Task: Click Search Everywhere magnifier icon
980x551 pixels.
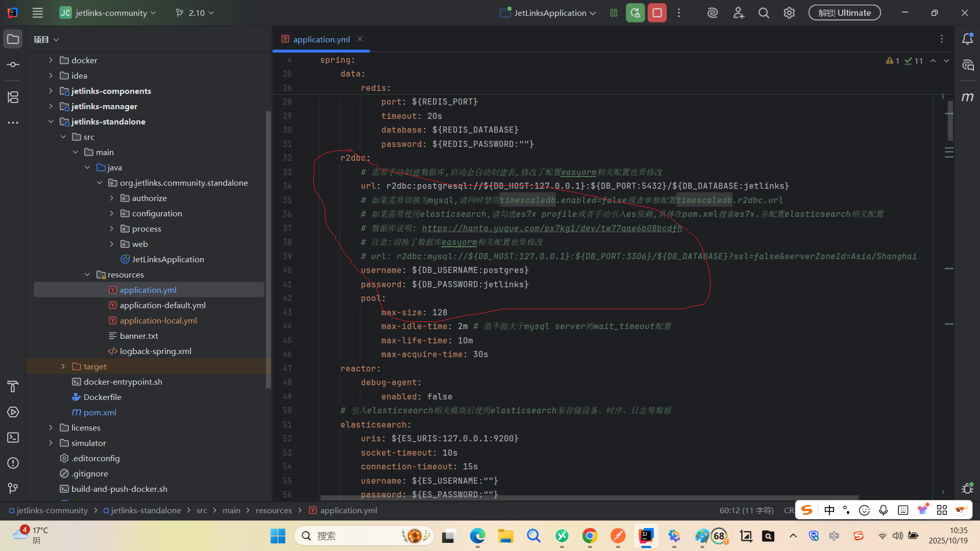Action: click(x=764, y=13)
